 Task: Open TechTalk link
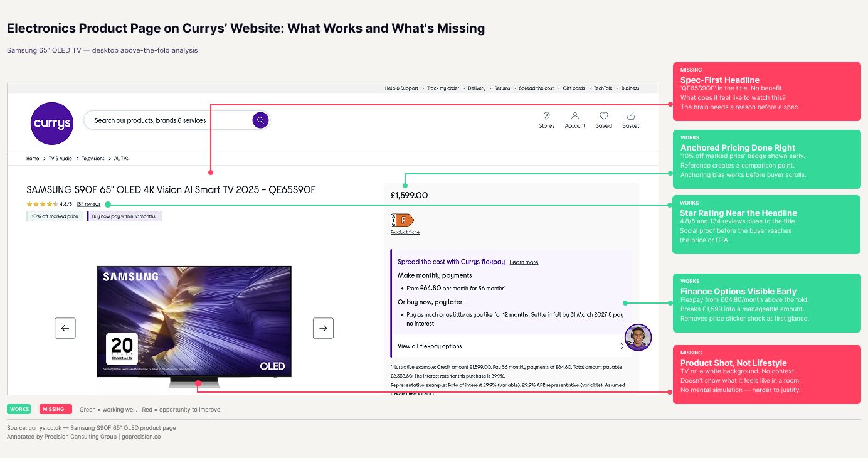[x=603, y=88]
